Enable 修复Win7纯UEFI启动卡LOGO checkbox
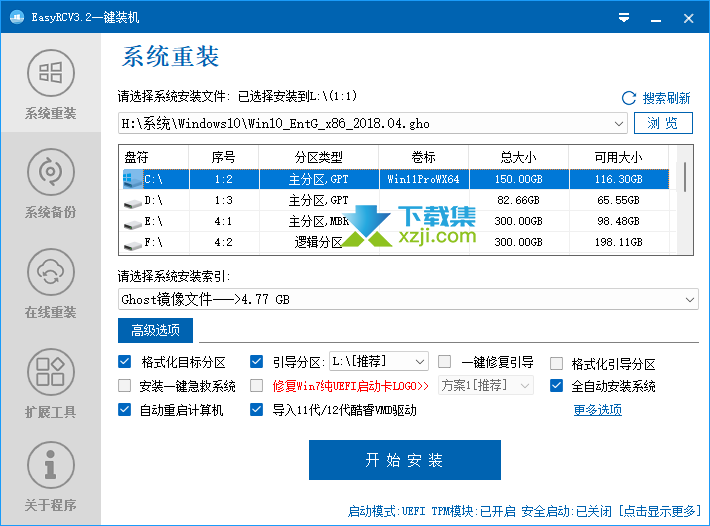The image size is (710, 526). pyautogui.click(x=256, y=385)
